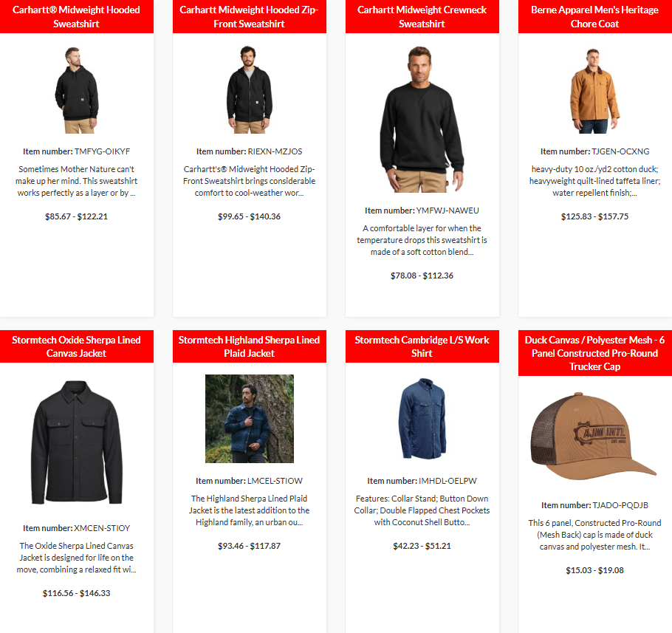Open the Carhartt Midweight Hooded Zip-Front Sweatshirt heading
This screenshot has width=672, height=633.
tap(249, 17)
